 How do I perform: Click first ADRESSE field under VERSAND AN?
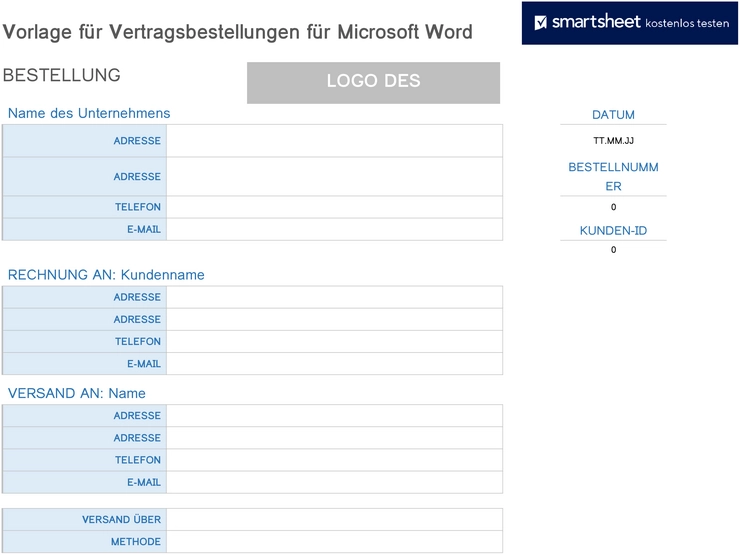tap(335, 416)
